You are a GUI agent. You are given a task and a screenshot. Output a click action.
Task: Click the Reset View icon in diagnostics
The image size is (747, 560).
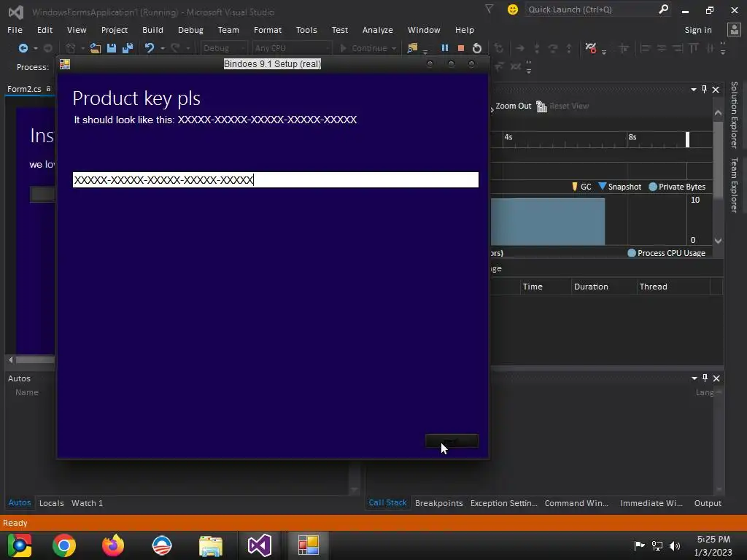click(x=542, y=106)
